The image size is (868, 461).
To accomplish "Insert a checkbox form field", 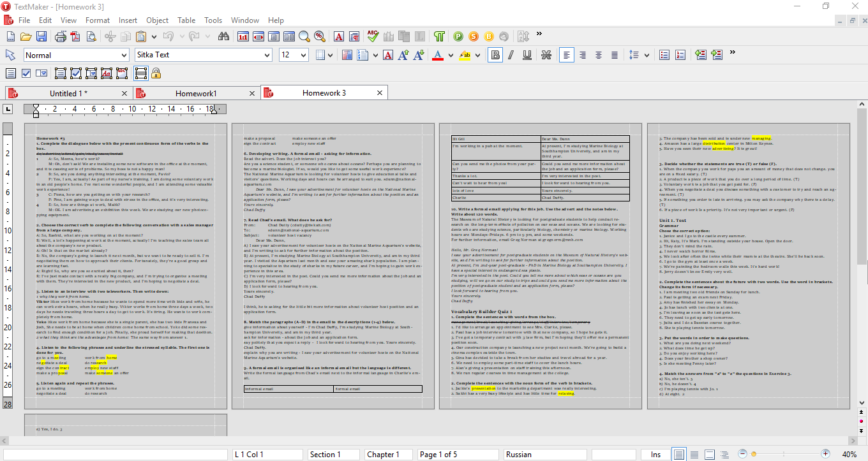I will tap(26, 73).
